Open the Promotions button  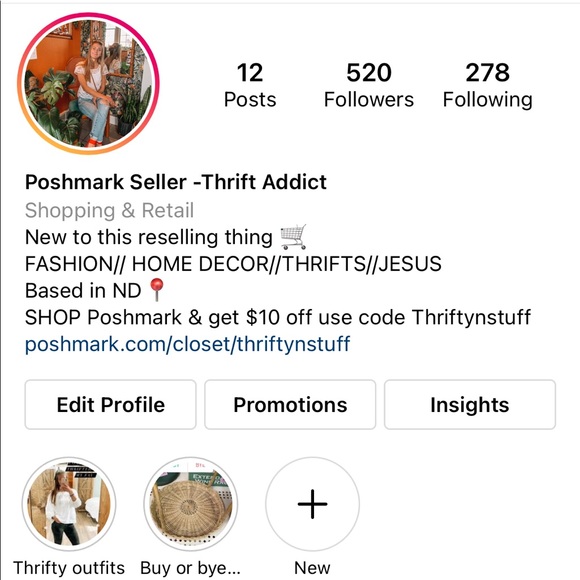[290, 404]
